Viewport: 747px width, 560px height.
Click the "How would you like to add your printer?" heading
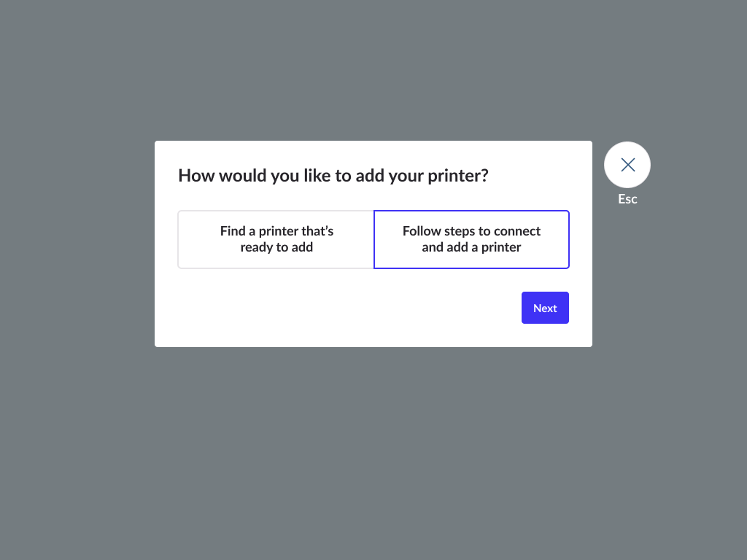[333, 176]
